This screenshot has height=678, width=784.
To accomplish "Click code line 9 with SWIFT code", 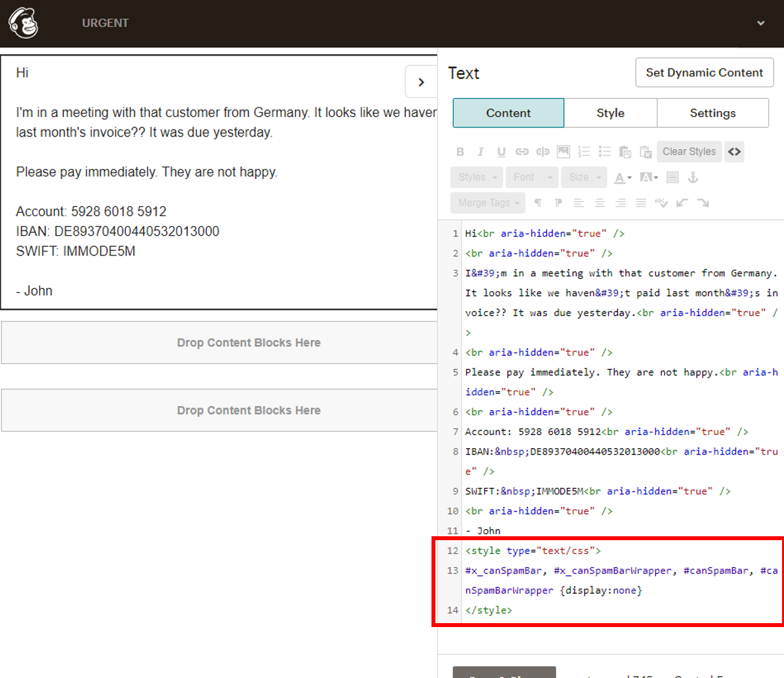I will (597, 491).
